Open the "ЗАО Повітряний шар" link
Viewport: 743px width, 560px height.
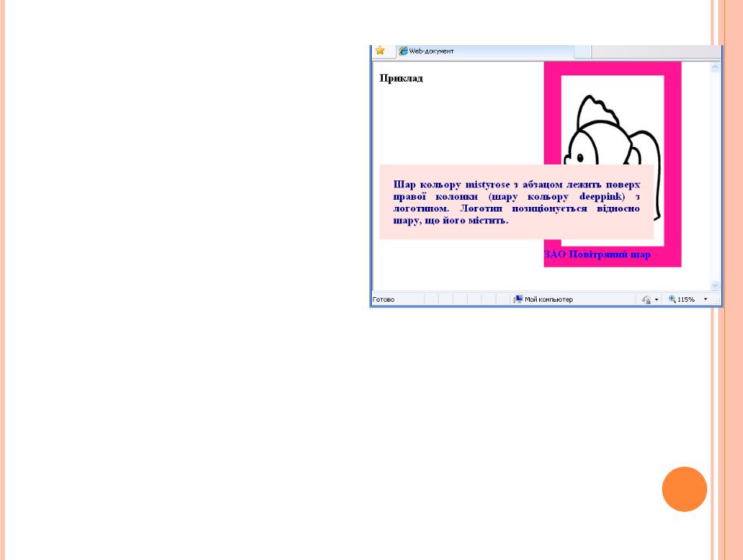597,254
